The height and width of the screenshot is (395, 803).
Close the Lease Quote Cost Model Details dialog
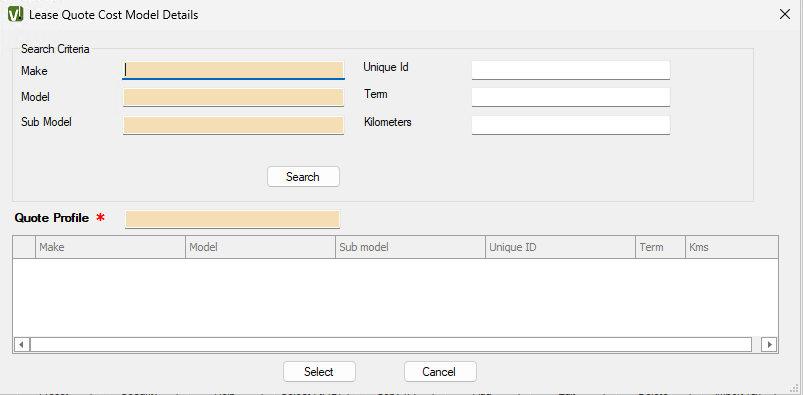pos(784,14)
